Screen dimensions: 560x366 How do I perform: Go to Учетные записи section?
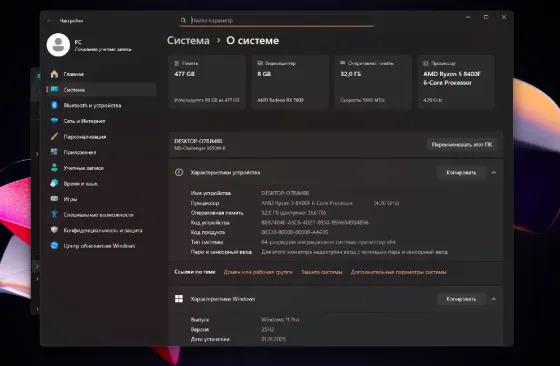101,168
